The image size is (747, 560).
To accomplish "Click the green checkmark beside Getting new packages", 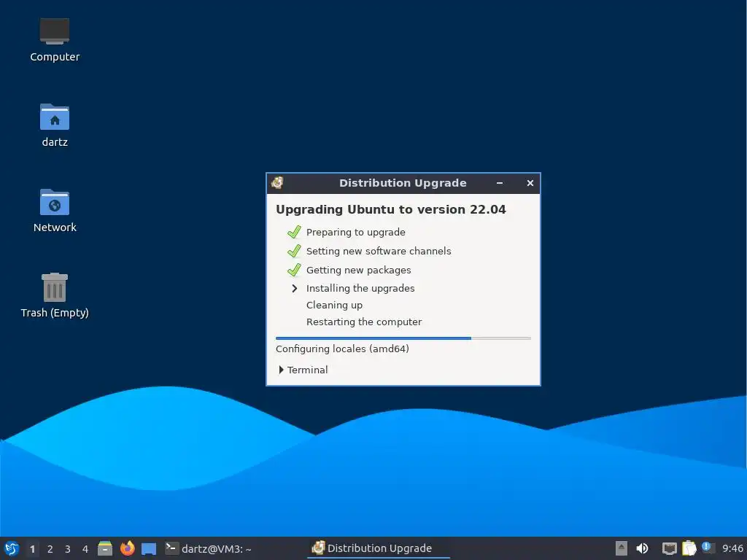I will pyautogui.click(x=294, y=270).
